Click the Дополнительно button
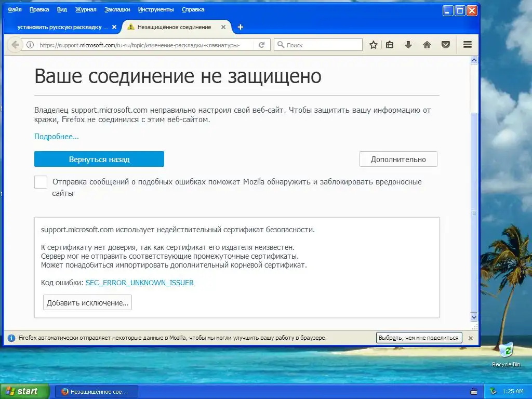 click(x=398, y=159)
